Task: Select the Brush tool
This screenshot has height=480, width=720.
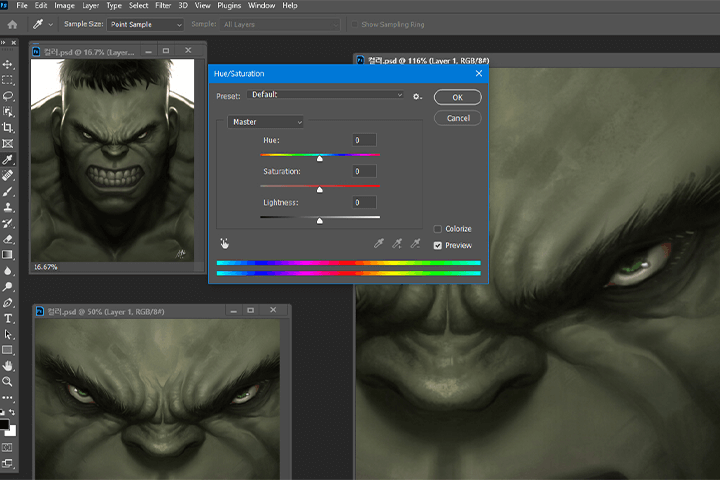Action: 8,192
